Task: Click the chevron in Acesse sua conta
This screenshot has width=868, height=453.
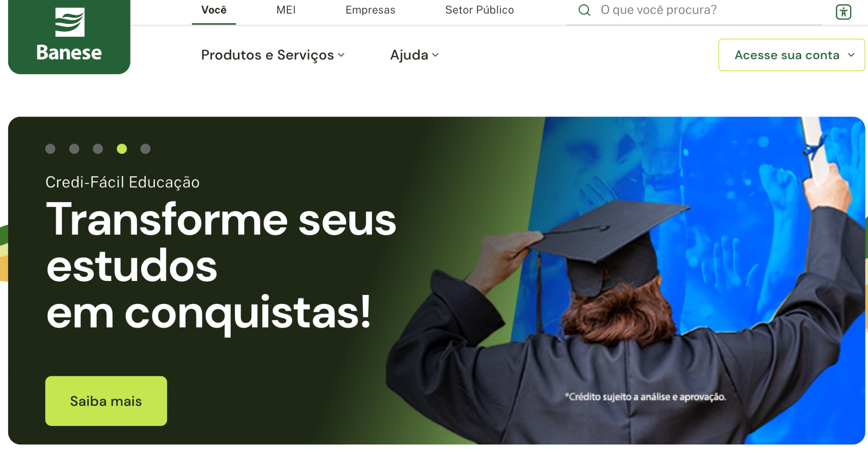Action: click(x=851, y=55)
